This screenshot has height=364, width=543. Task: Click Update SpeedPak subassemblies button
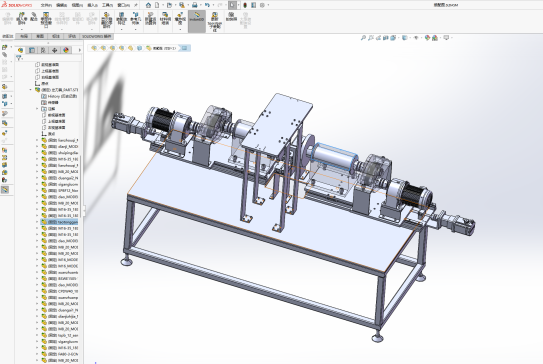tap(215, 21)
